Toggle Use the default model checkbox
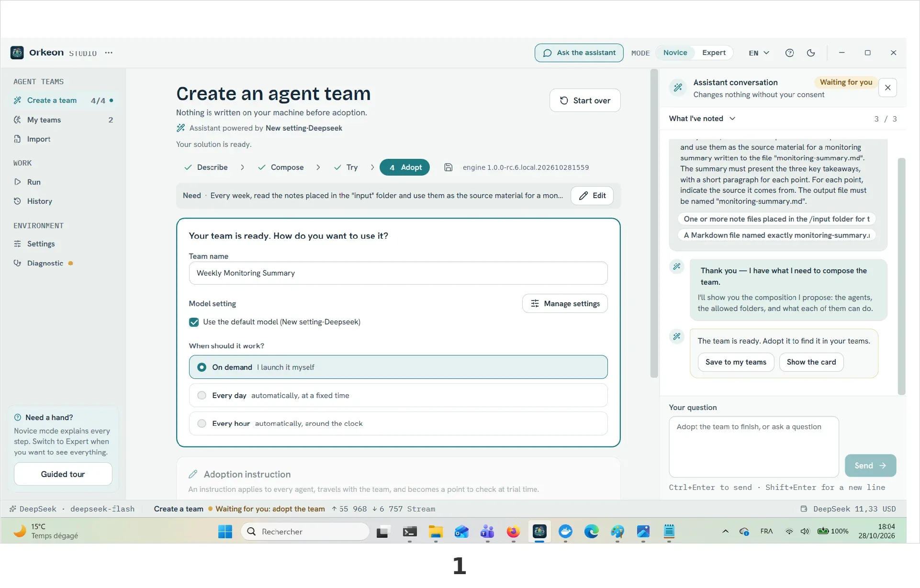The image size is (920, 588). [194, 322]
